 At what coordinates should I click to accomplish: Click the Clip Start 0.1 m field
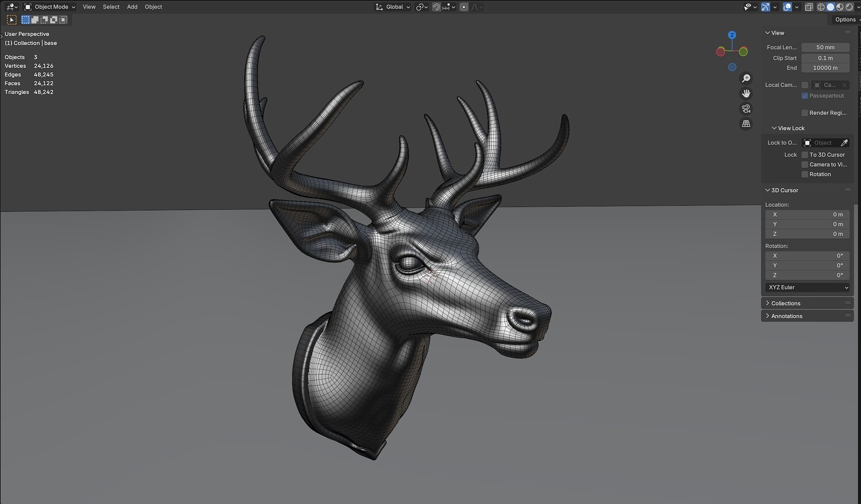pyautogui.click(x=825, y=58)
